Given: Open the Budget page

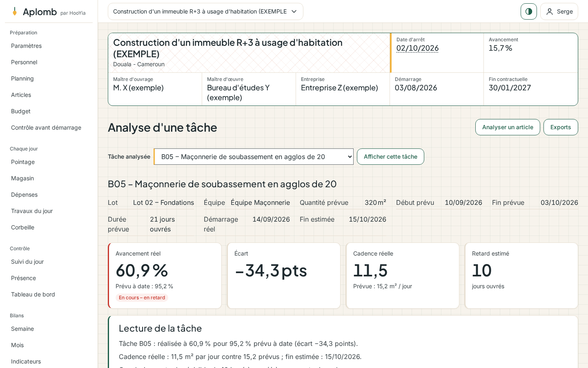Looking at the screenshot, I should [49, 111].
